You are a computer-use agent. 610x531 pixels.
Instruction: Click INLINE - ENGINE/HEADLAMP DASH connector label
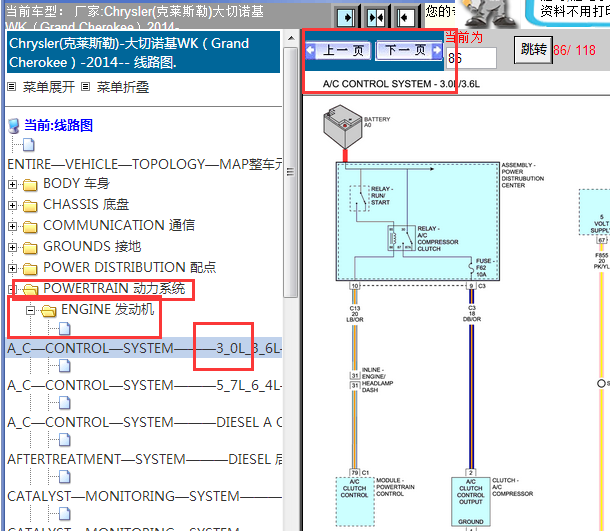click(377, 380)
